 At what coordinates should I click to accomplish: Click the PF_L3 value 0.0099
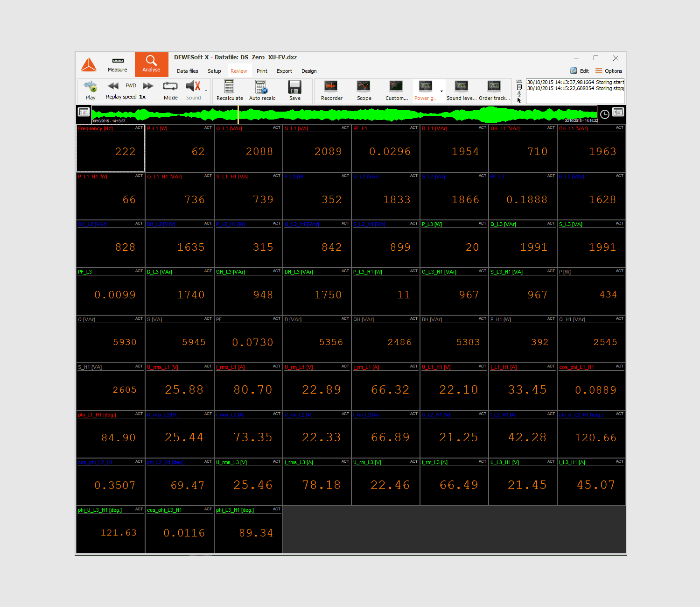click(115, 295)
